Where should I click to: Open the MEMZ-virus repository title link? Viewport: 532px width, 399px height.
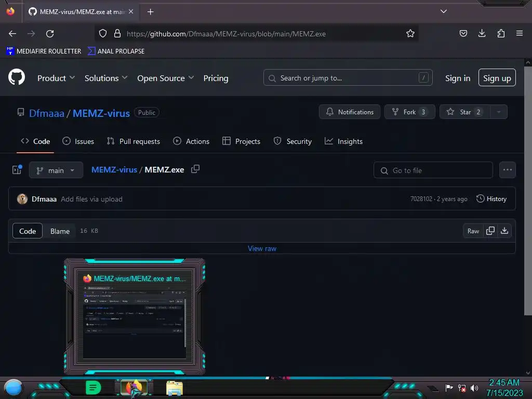coord(101,113)
